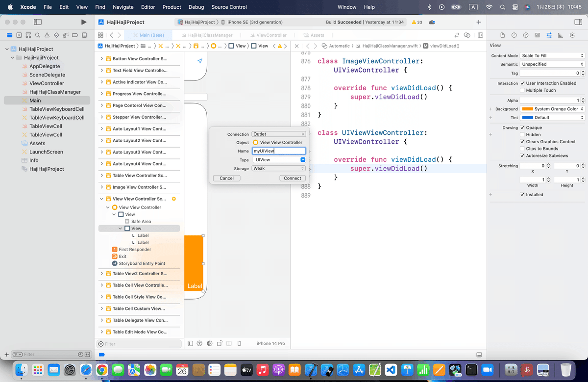Click the Connect button
Image resolution: width=588 pixels, height=382 pixels.
293,178
